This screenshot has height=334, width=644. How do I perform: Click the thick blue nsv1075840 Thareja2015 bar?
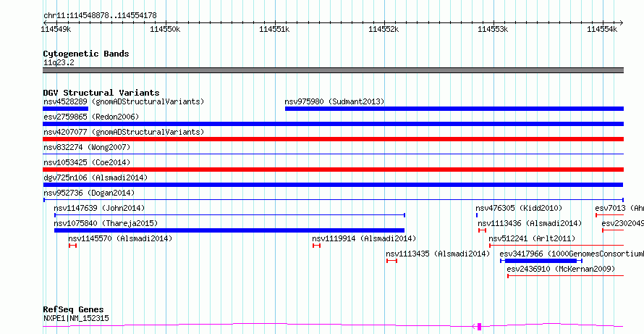coord(229,230)
